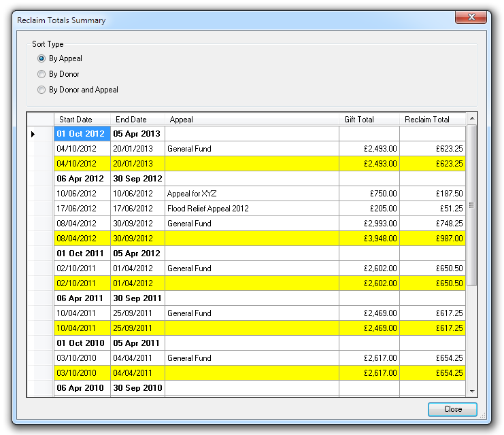
Task: Select the 06 Apr 2012 period cell
Action: (x=82, y=179)
